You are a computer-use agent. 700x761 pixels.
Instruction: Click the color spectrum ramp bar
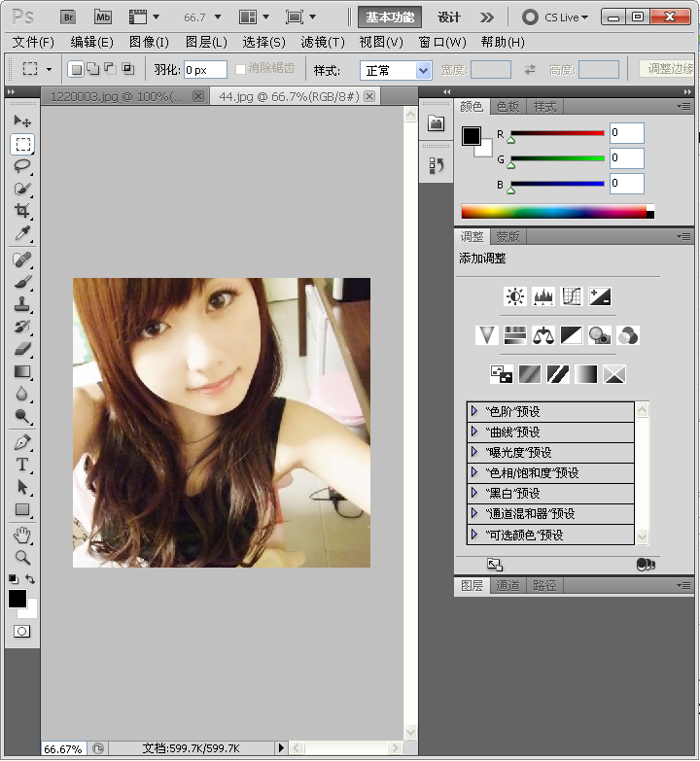[x=552, y=211]
